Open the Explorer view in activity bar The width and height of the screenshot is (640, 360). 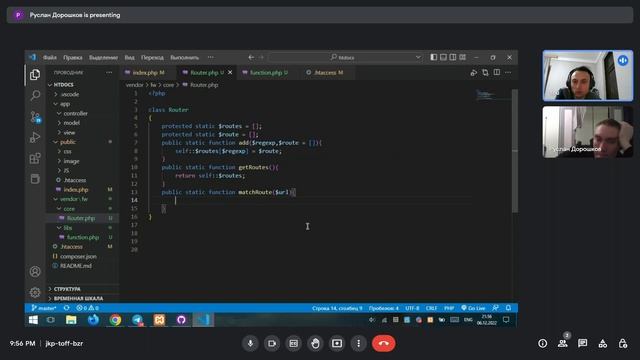tap(35, 74)
